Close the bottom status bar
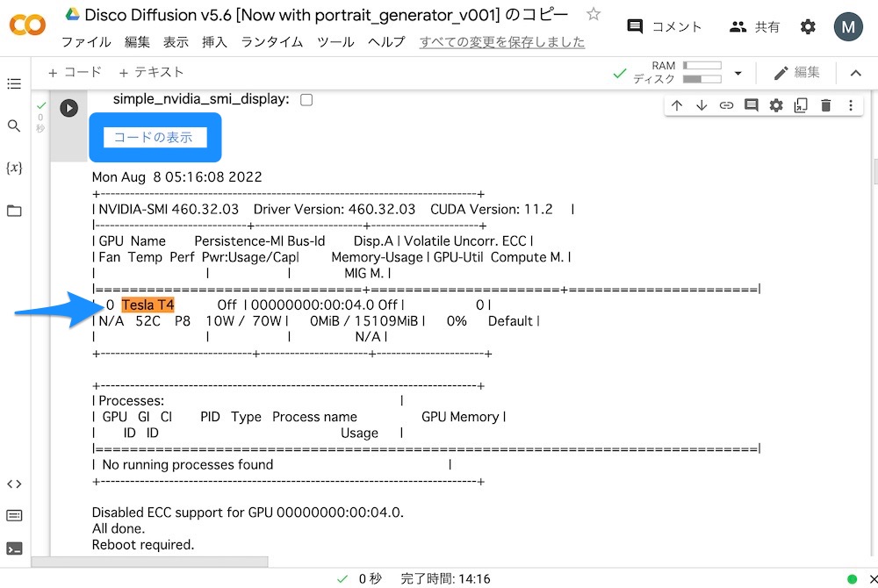This screenshot has width=878, height=588. coord(873,579)
